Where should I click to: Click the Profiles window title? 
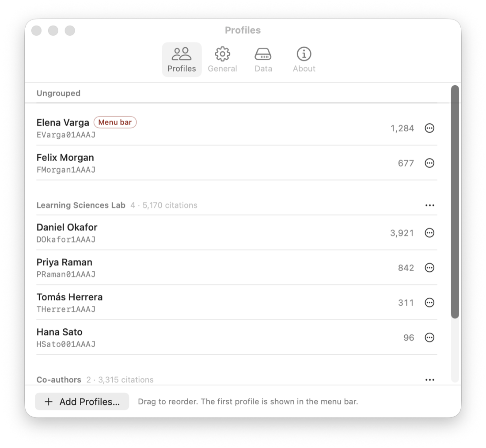click(x=243, y=30)
